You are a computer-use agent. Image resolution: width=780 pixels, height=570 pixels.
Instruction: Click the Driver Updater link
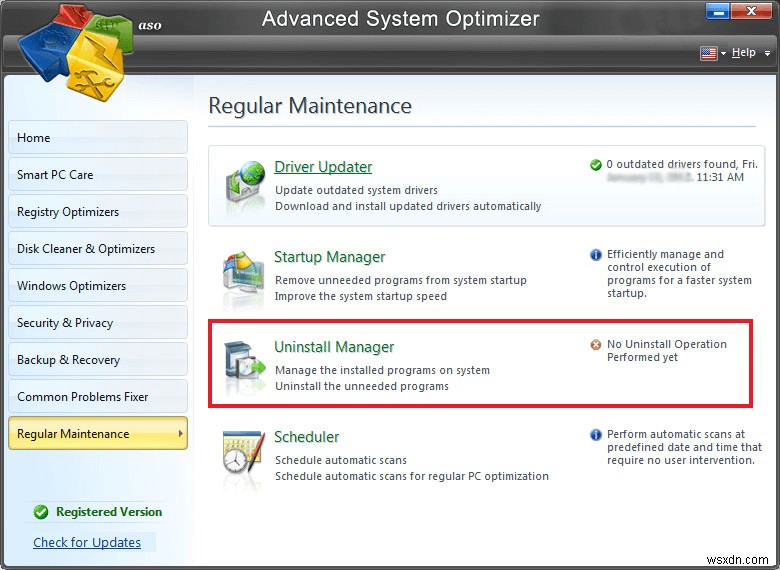pos(323,167)
